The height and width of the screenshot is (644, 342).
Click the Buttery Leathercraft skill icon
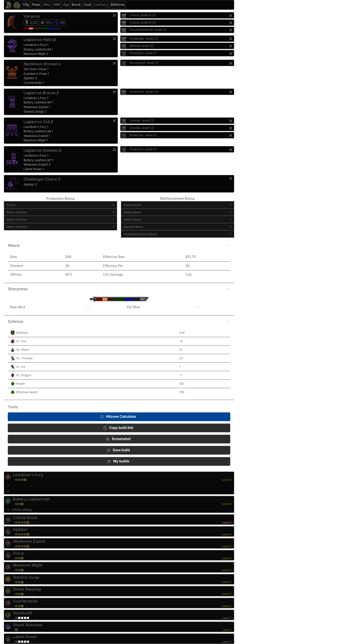pyautogui.click(x=8, y=501)
